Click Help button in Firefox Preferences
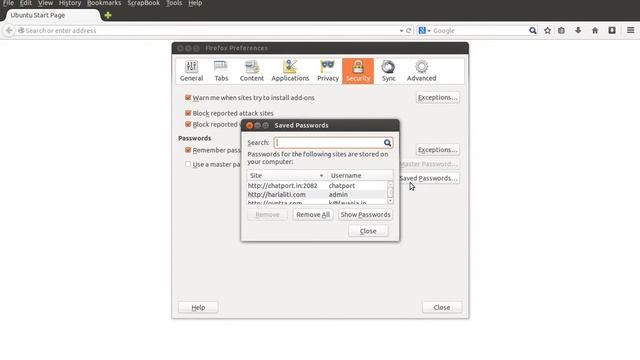Screen dimensions: 640x360 click(198, 307)
